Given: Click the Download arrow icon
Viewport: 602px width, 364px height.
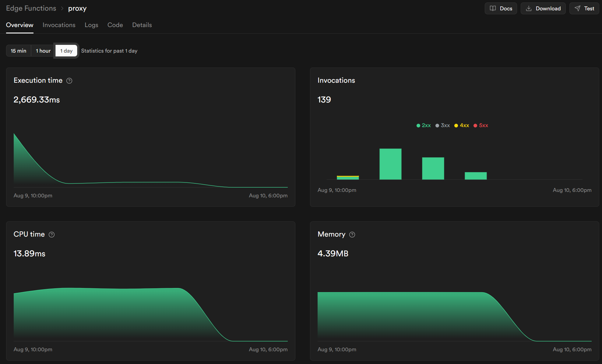Looking at the screenshot, I should 529,9.
